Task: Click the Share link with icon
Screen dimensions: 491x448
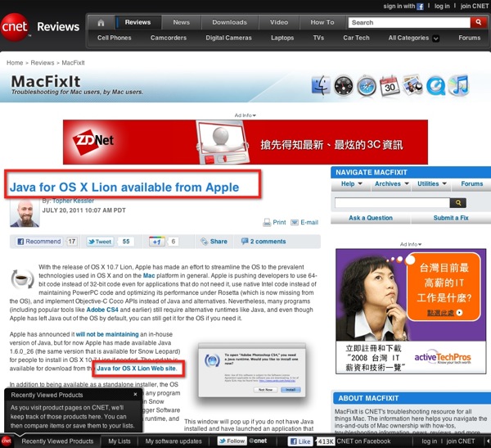Action: click(214, 242)
